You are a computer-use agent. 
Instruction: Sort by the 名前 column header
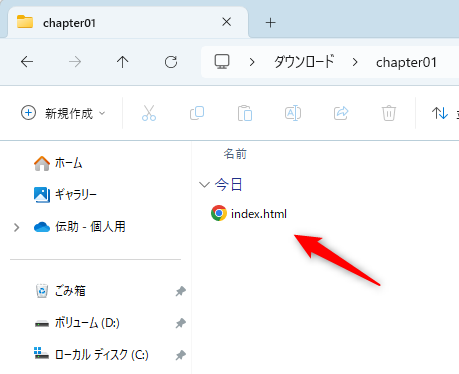[235, 154]
